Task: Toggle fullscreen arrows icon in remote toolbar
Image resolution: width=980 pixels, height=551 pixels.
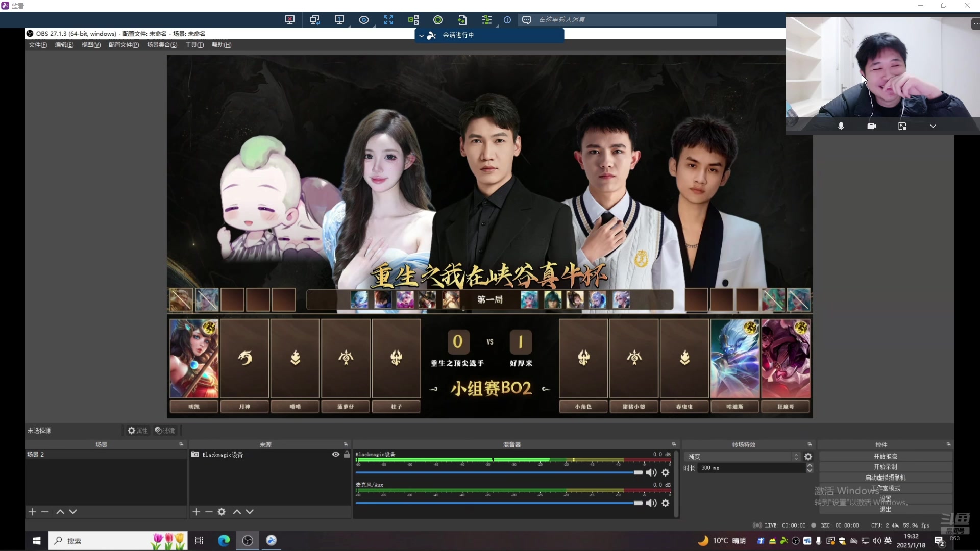Action: click(388, 20)
